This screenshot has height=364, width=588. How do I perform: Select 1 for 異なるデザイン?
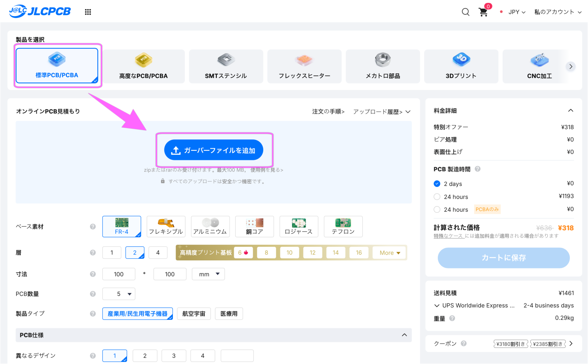coord(115,356)
